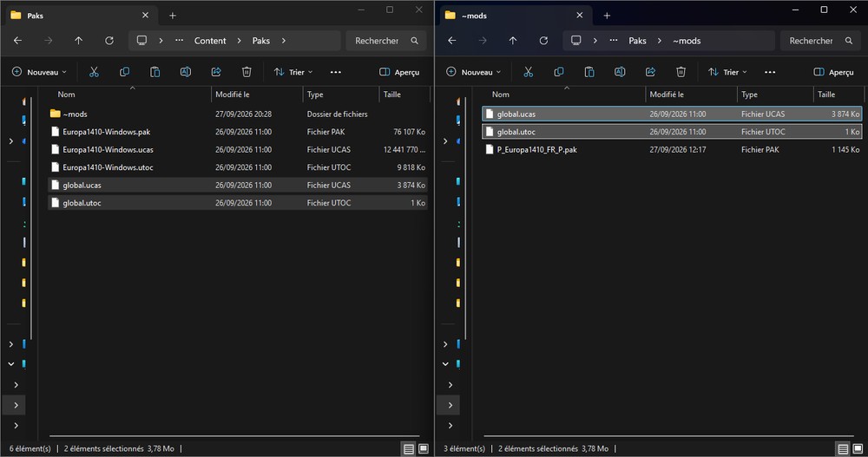868x457 pixels.
Task: Switch Paks window to details view
Action: coord(409,448)
